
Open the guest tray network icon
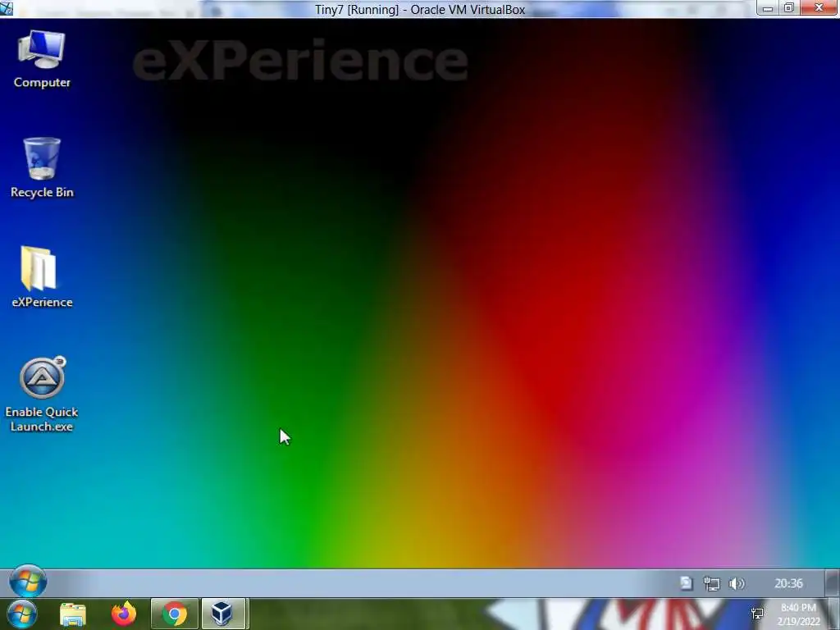click(711, 583)
